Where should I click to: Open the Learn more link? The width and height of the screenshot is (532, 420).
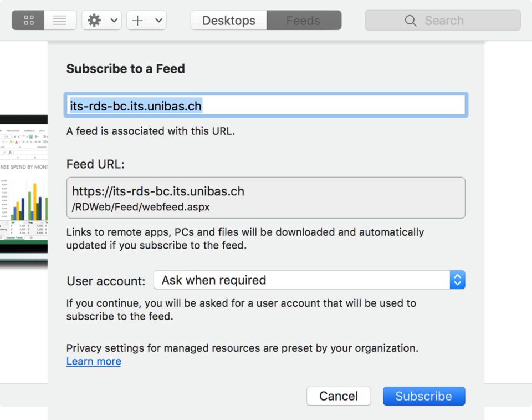94,361
